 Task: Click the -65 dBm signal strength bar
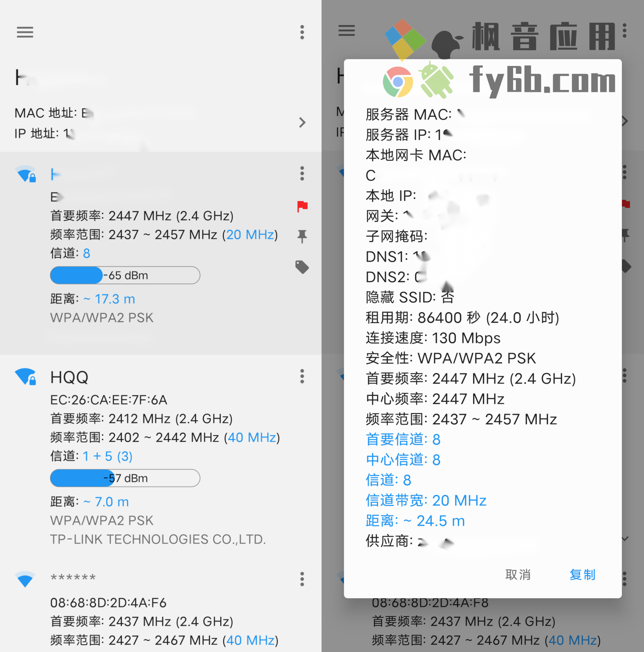(x=125, y=275)
